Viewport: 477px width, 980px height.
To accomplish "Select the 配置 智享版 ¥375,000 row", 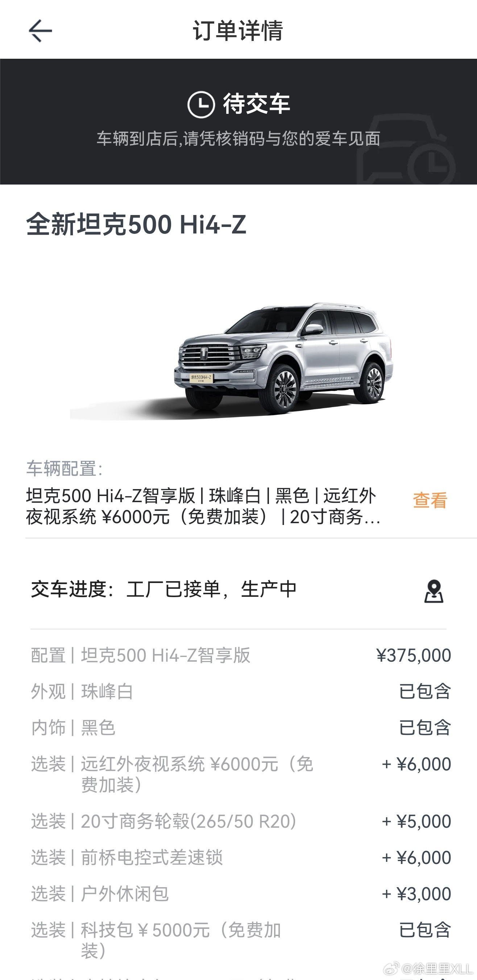I will (x=241, y=655).
